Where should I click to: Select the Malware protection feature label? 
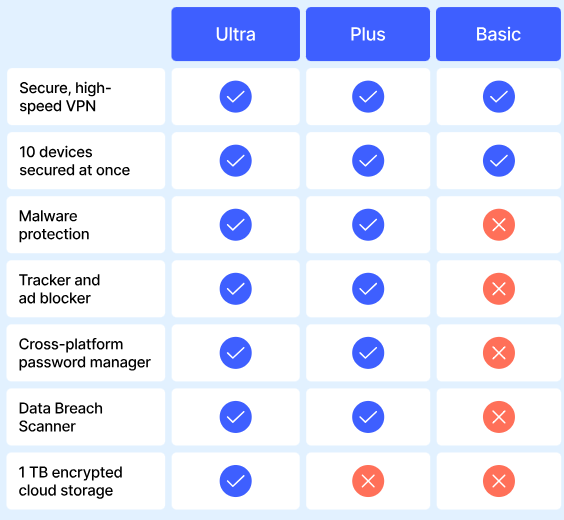tap(54, 225)
